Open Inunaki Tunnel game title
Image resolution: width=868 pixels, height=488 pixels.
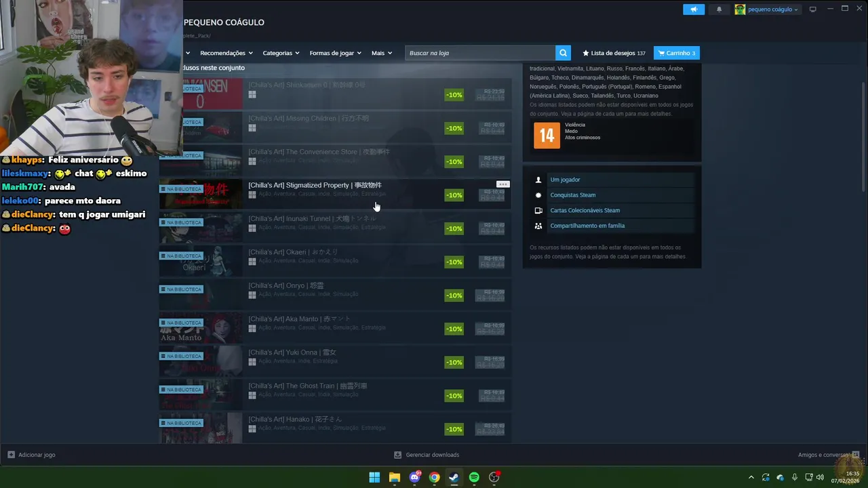click(312, 218)
